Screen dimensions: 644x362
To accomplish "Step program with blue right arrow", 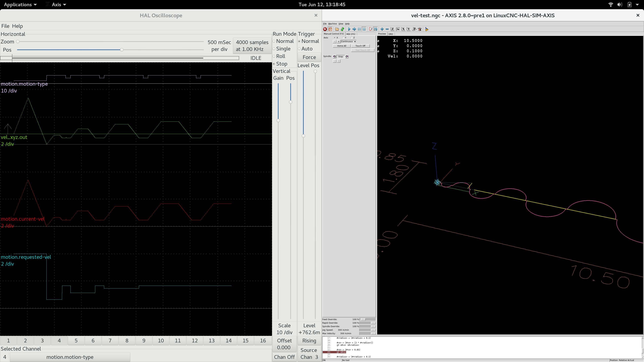I will point(354,29).
